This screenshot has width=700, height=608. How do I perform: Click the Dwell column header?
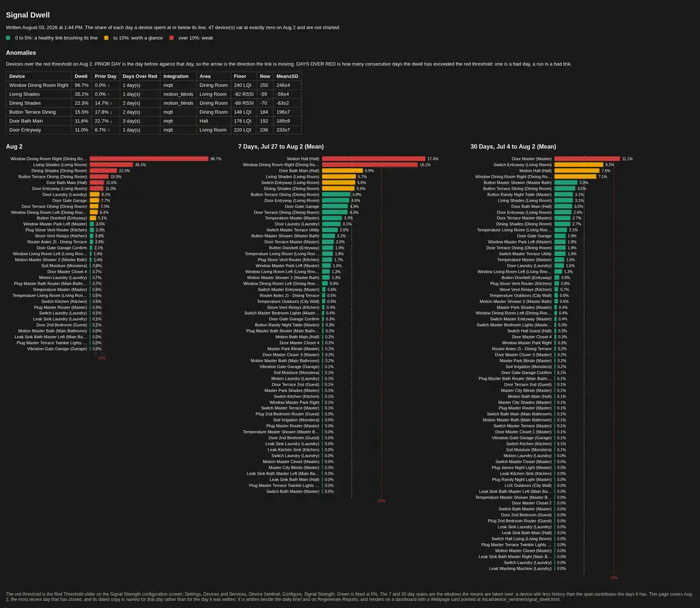point(81,77)
